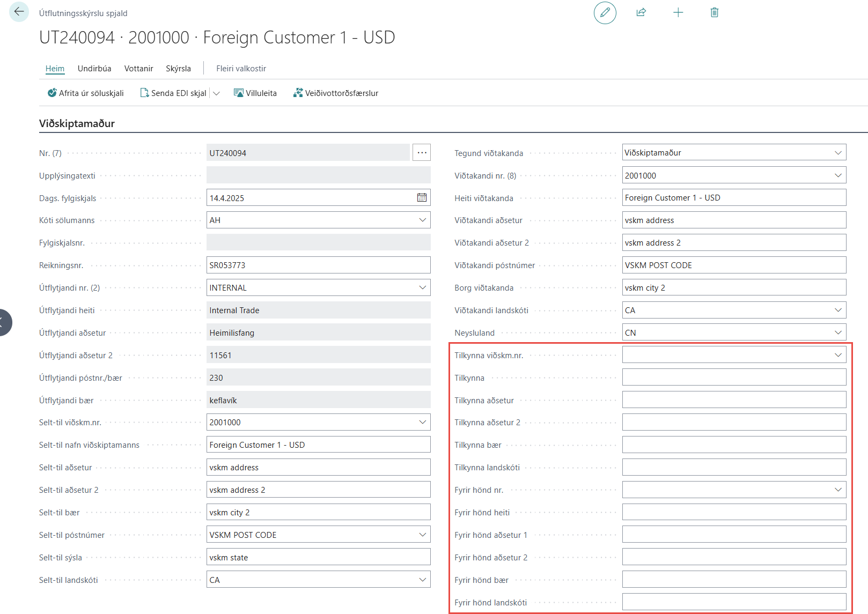
Task: Open the Kóti sölumanns dropdown
Action: [x=422, y=220]
